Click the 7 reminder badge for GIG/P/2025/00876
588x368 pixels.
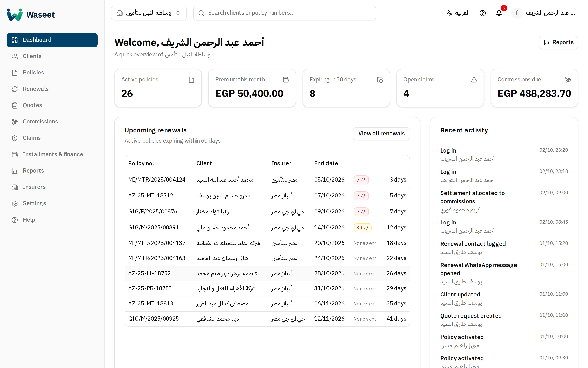(361, 212)
